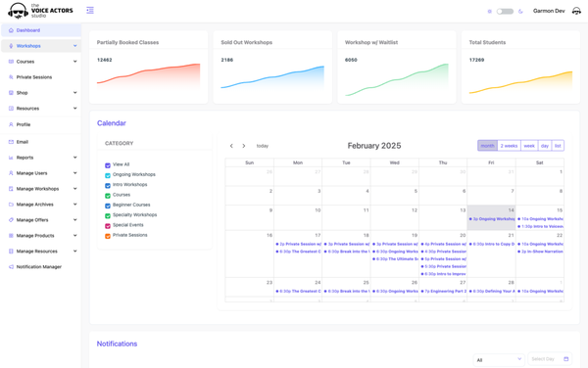Open the user avatar headphone icon
This screenshot has width=588, height=368.
pos(576,11)
